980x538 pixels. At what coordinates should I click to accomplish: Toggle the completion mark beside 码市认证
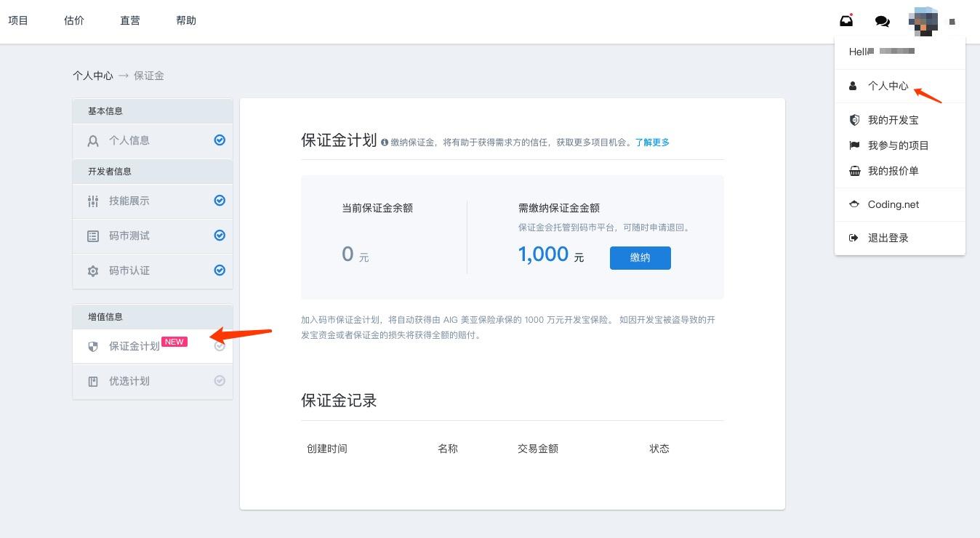[x=220, y=270]
